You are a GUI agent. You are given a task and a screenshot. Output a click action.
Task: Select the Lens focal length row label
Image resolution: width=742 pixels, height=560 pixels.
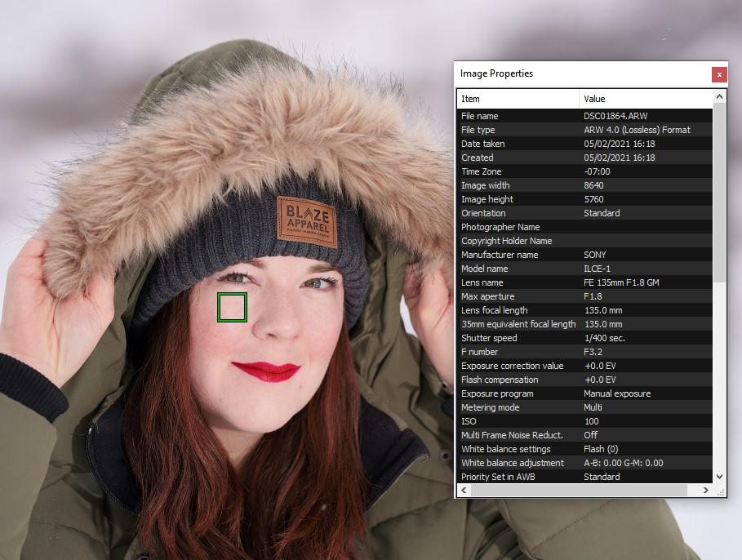(x=494, y=310)
